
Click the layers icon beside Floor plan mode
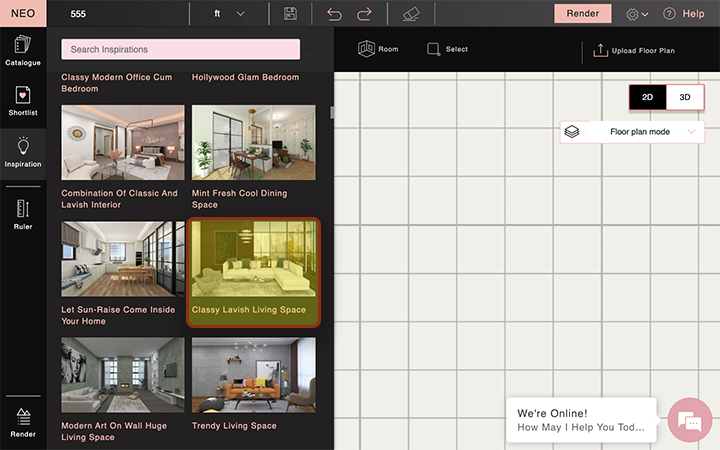click(572, 132)
